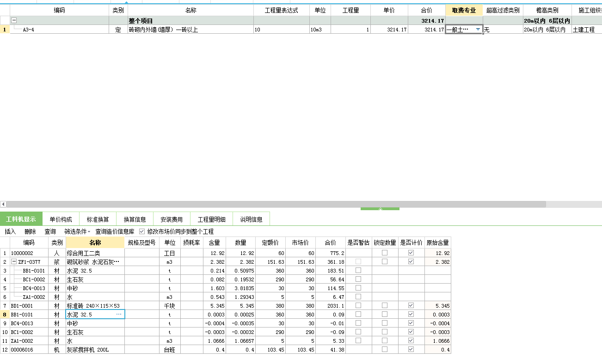Toggle 锁定数量 checkbox for 综合用工二类 row
This screenshot has width=602, height=364.
tap(385, 253)
